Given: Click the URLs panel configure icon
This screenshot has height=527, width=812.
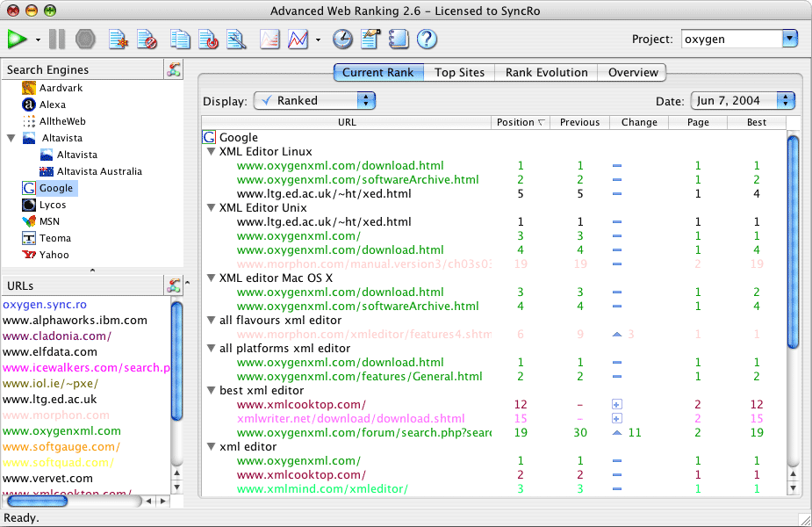Looking at the screenshot, I should click(174, 285).
